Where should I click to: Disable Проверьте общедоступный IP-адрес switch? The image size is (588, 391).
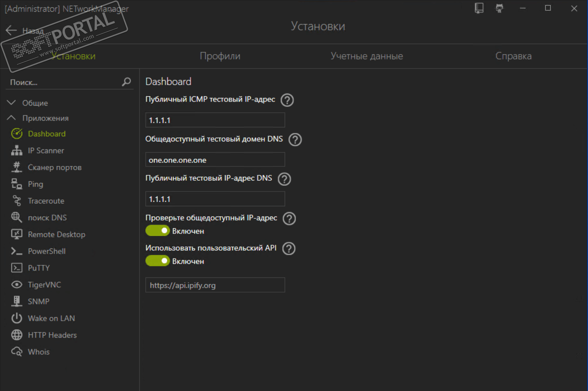pos(157,231)
